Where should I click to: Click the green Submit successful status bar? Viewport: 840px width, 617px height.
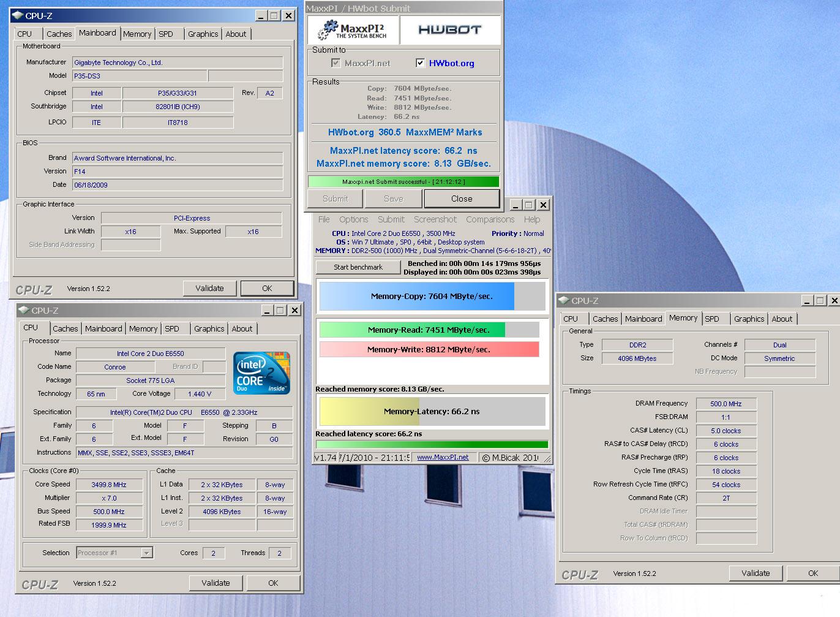coord(403,181)
